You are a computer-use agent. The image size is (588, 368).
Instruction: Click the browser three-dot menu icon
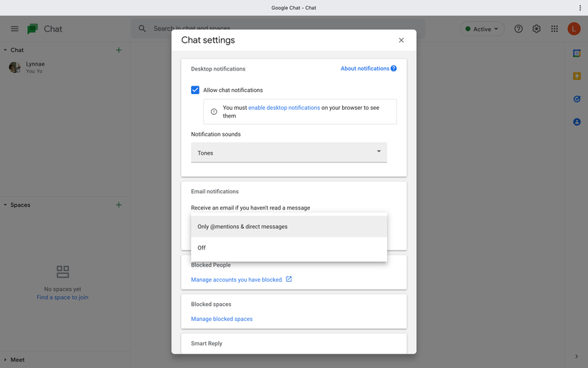[x=579, y=8]
